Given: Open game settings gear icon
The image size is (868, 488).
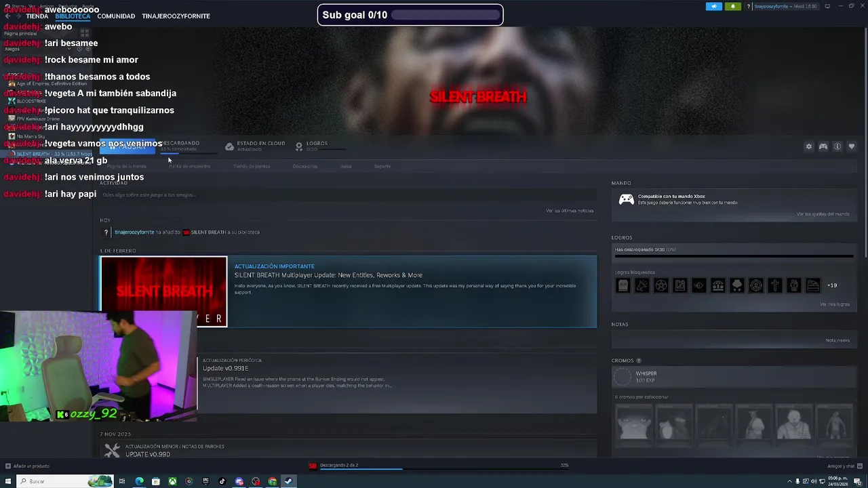Looking at the screenshot, I should 808,146.
